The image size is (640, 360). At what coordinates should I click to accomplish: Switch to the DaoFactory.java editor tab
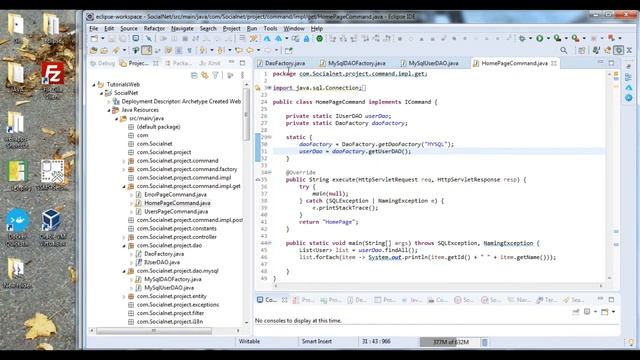point(281,63)
